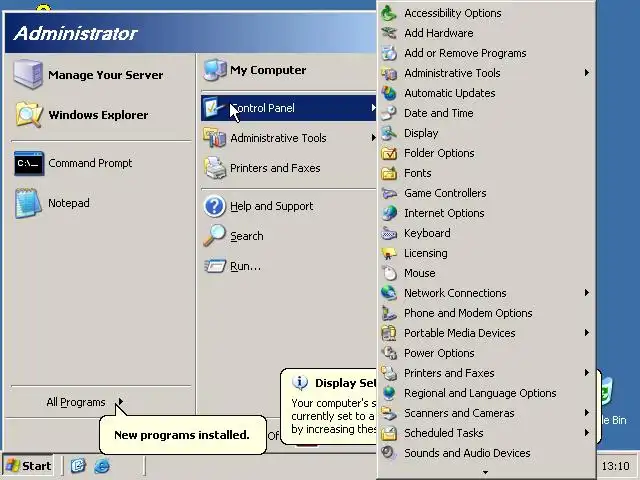Image resolution: width=640 pixels, height=480 pixels.
Task: Click the Scanners and Cameras label
Action: (x=459, y=413)
